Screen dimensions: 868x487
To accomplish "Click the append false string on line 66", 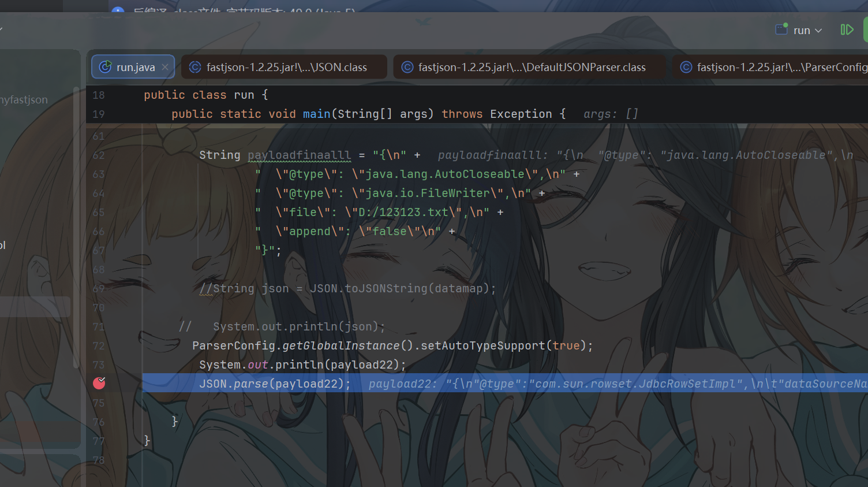I will click(348, 231).
